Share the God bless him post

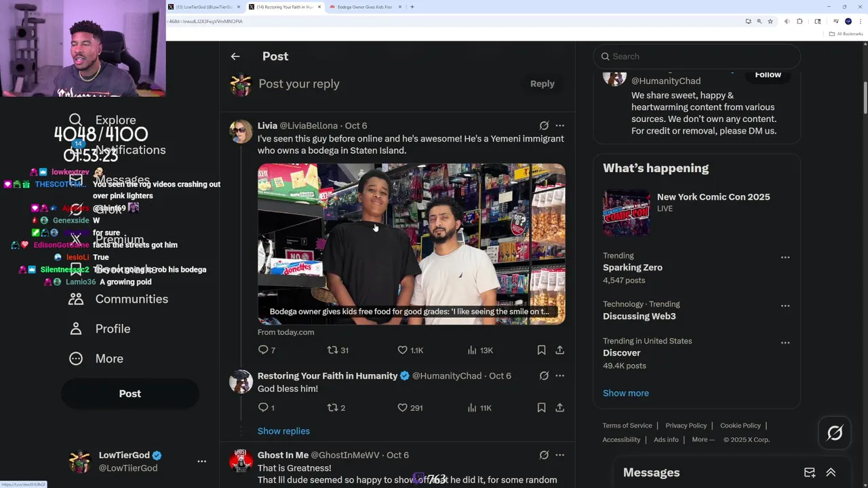tap(559, 407)
